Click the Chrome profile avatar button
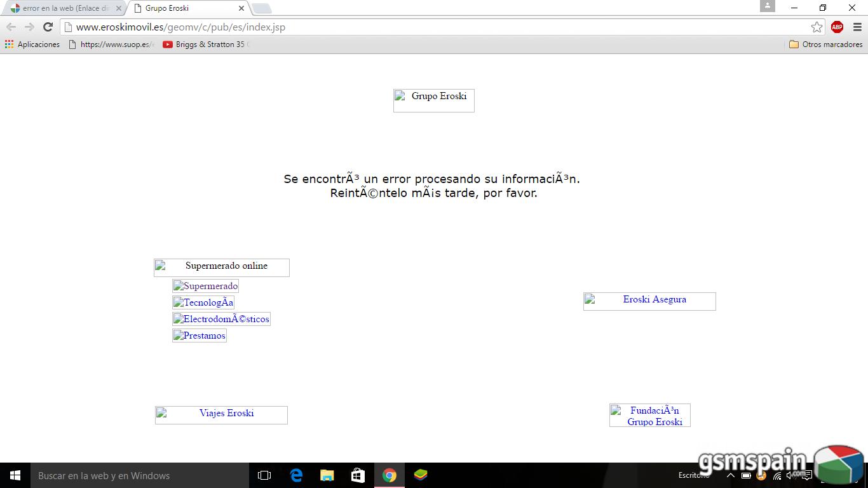This screenshot has height=488, width=868. 767,6
